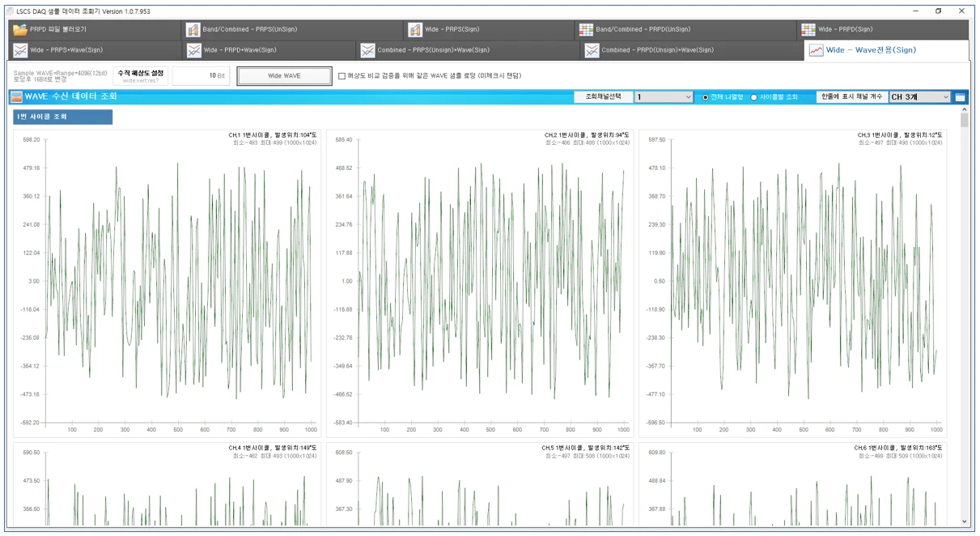Click the 1번 사이클 조회 header button
This screenshot has height=536, width=980.
pos(63,117)
